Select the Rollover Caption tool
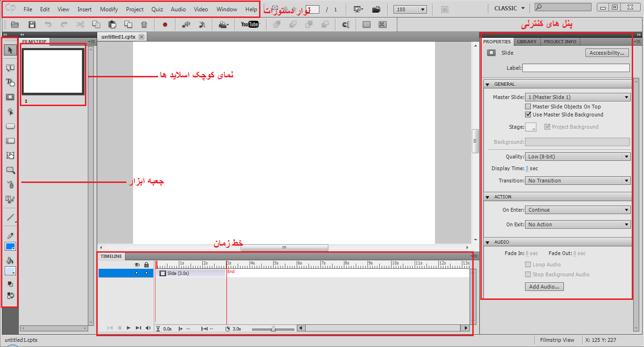The height and width of the screenshot is (347, 644). [10, 83]
